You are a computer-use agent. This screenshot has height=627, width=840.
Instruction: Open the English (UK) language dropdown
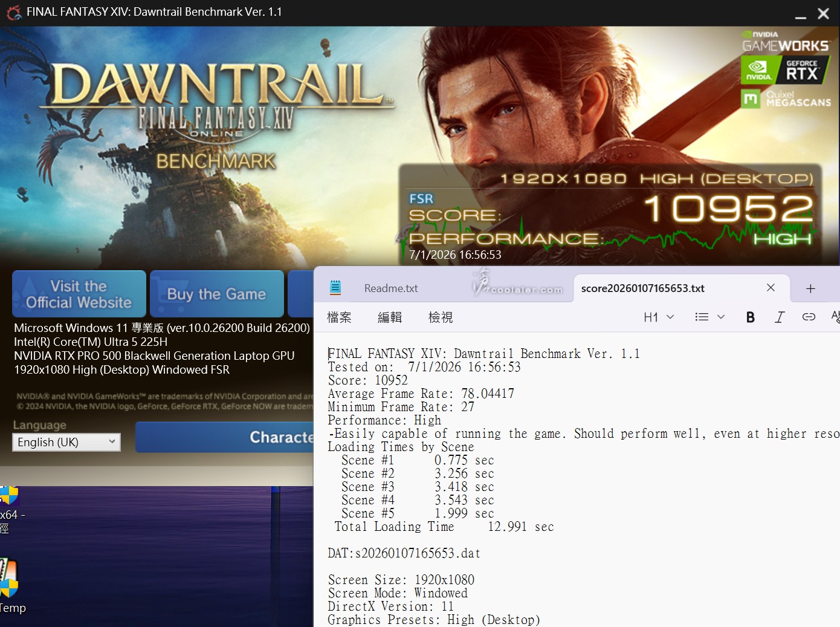tap(66, 442)
